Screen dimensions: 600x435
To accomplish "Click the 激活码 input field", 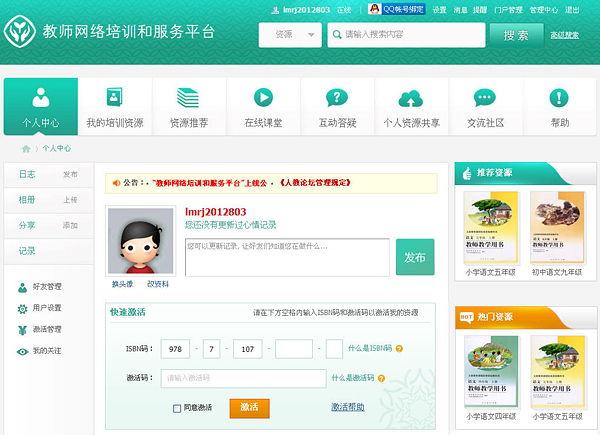I will pyautogui.click(x=243, y=378).
